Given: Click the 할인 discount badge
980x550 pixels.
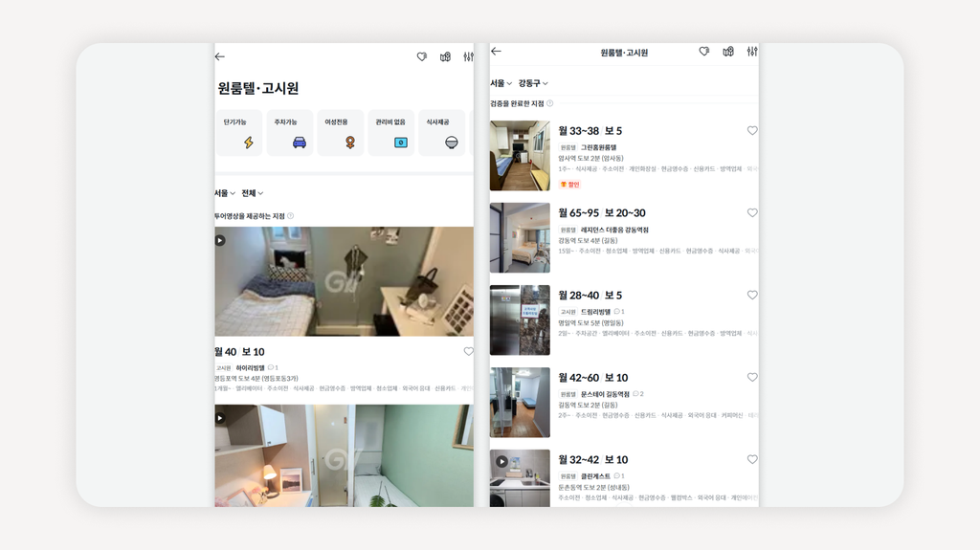Looking at the screenshot, I should click(x=570, y=185).
